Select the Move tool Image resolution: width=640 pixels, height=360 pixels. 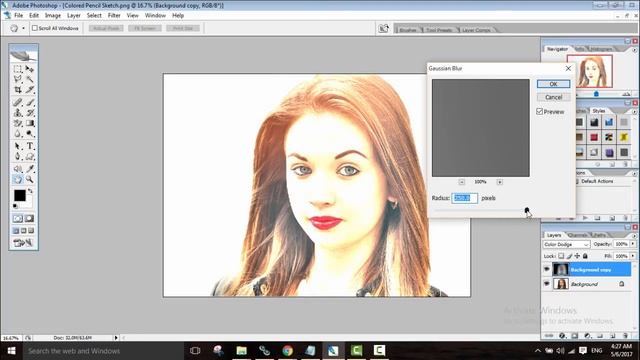pos(30,69)
